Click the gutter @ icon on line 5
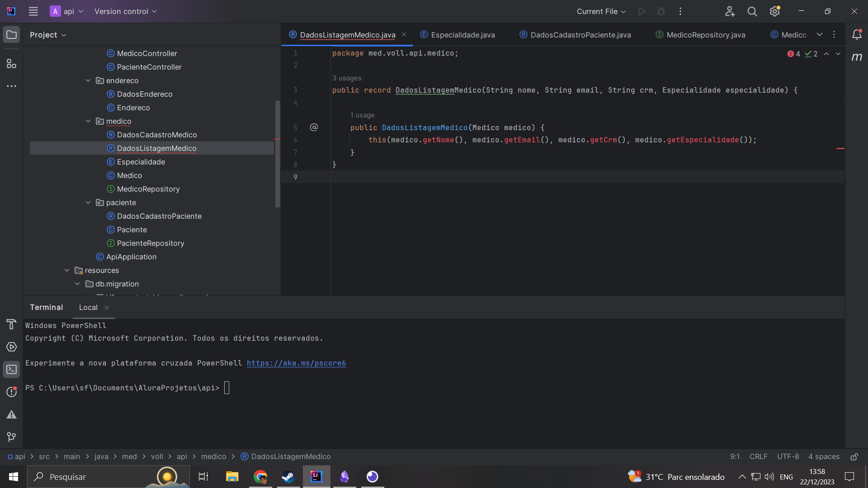The height and width of the screenshot is (488, 868). [x=314, y=127]
